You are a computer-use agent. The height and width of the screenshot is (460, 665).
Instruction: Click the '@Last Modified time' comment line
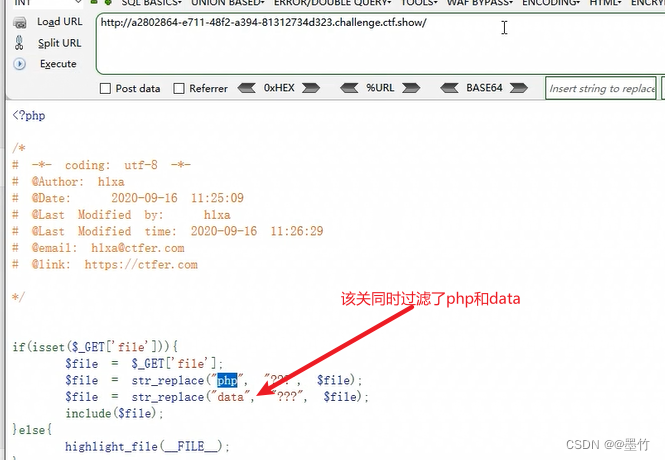pyautogui.click(x=168, y=231)
